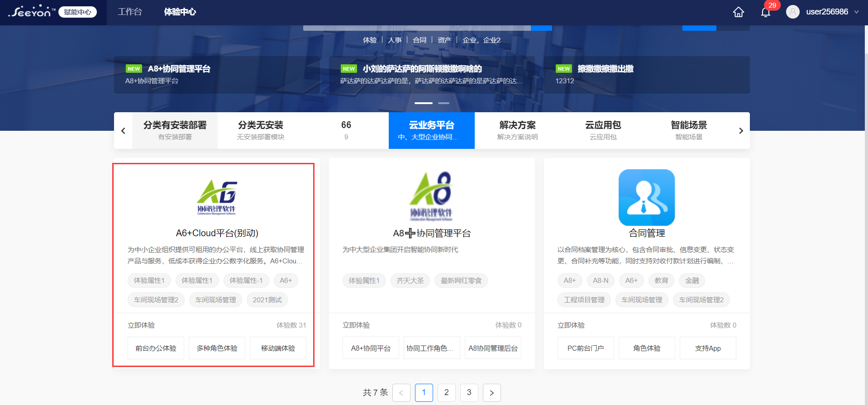Click the 合同管理 blue person icon
868x405 pixels.
point(647,197)
